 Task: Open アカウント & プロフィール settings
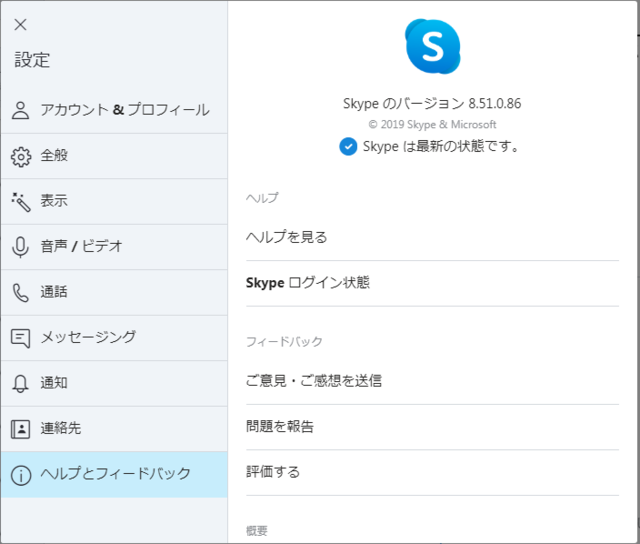[x=114, y=111]
